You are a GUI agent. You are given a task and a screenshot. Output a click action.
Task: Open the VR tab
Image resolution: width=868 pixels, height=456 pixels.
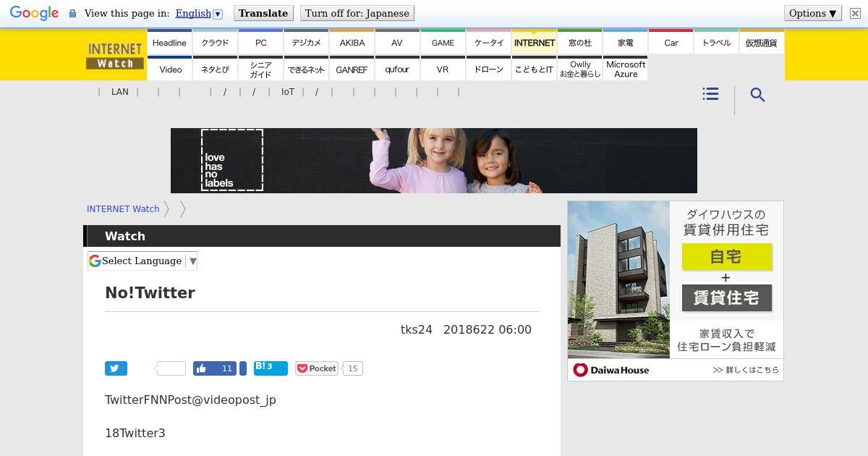(443, 69)
